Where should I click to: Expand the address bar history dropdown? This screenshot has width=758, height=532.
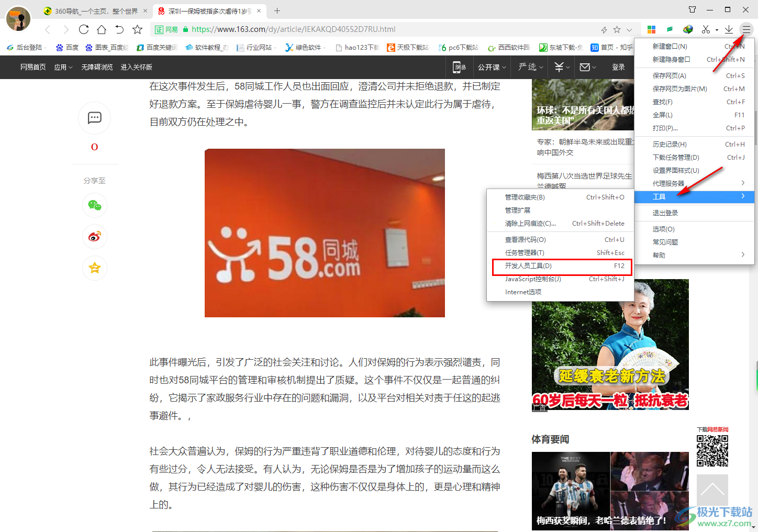point(629,30)
